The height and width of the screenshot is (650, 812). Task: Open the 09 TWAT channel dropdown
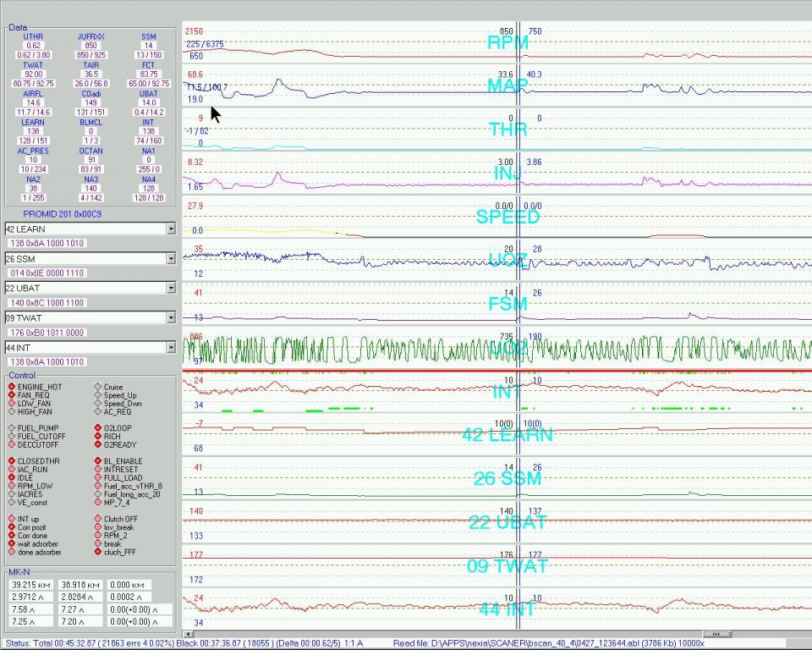point(170,318)
